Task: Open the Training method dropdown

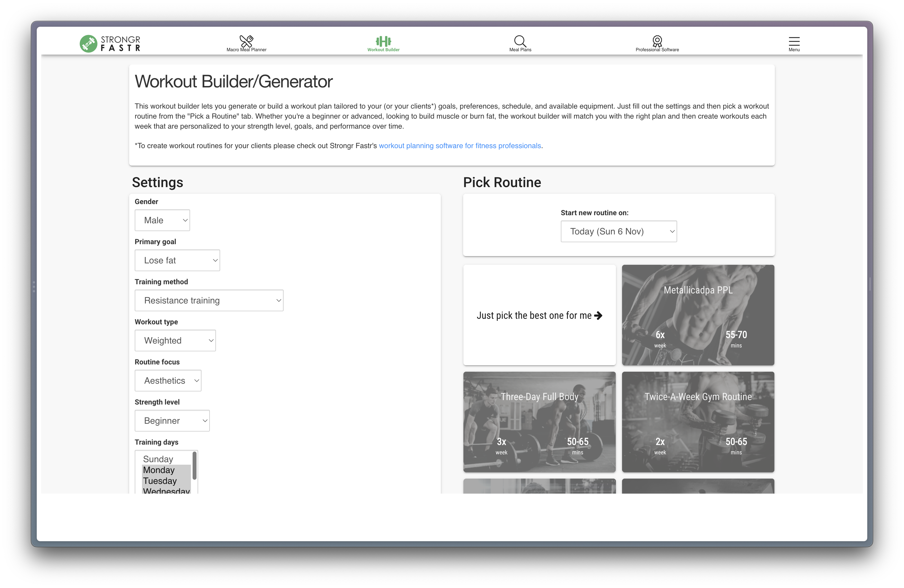Action: pos(209,300)
